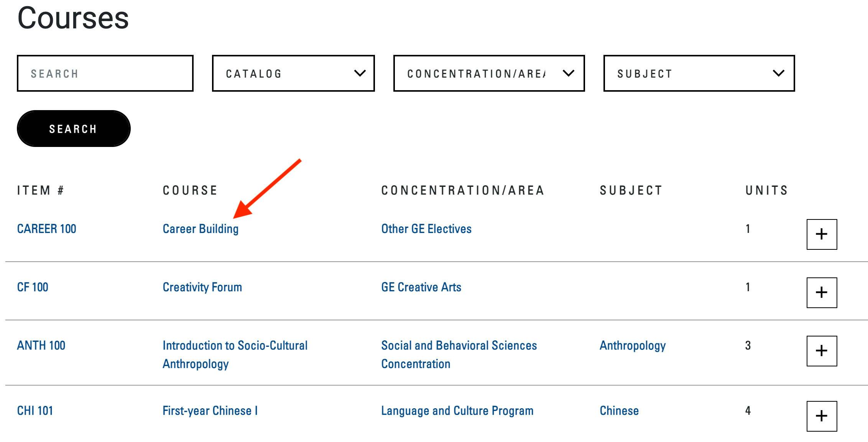868x442 pixels.
Task: Click the CAREER 100 item number
Action: [x=46, y=229]
